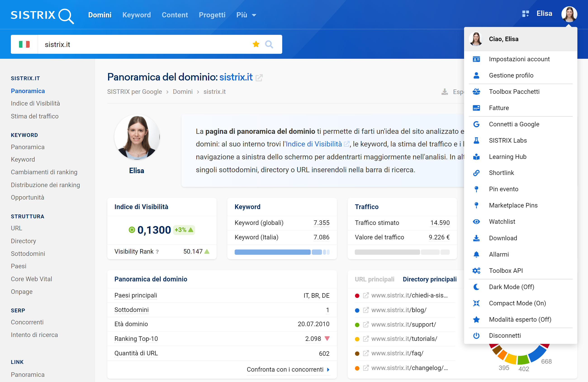Image resolution: width=588 pixels, height=382 pixels.
Task: Open Core Web Vital sidebar link
Action: (31, 279)
